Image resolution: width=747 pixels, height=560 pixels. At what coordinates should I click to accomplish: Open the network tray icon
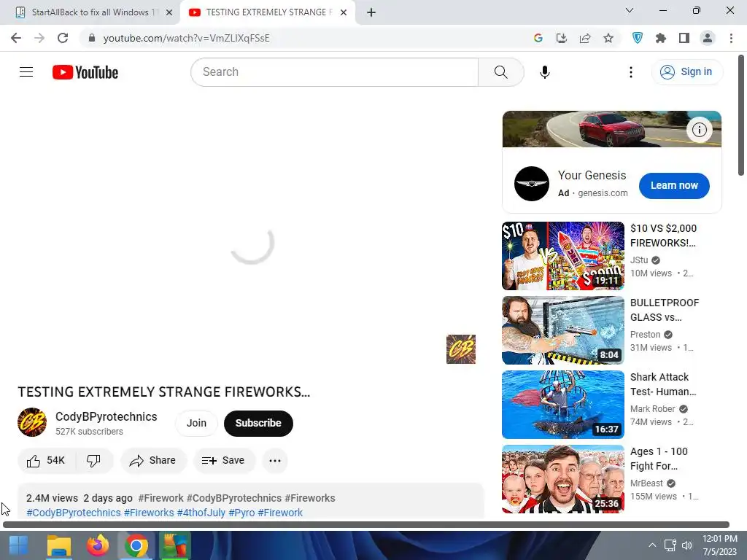670,545
